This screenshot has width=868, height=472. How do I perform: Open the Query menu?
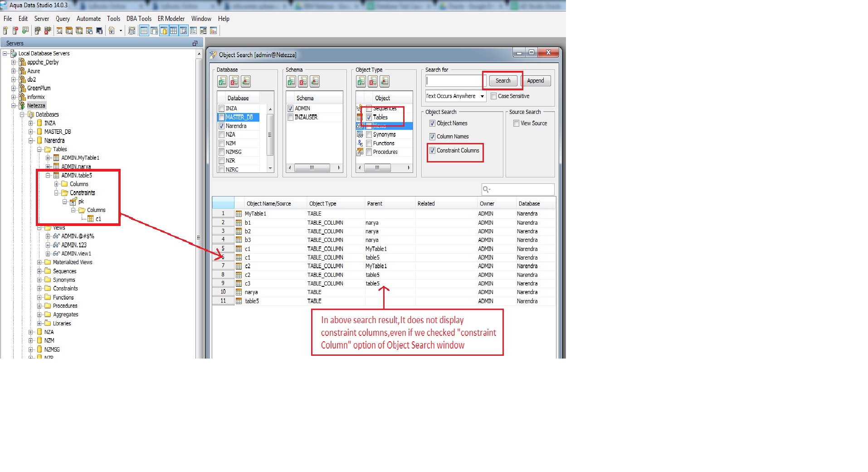(x=63, y=19)
